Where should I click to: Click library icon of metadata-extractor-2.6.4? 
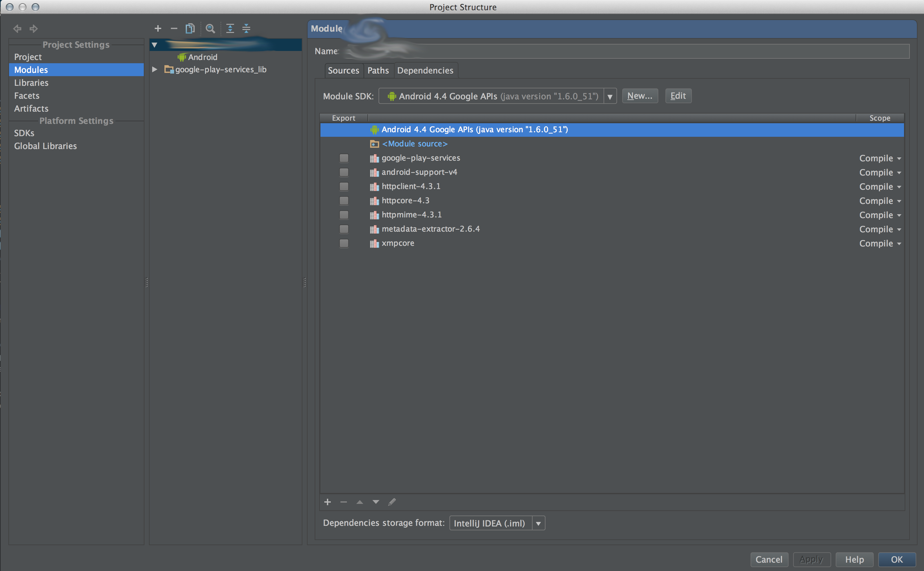pos(374,229)
